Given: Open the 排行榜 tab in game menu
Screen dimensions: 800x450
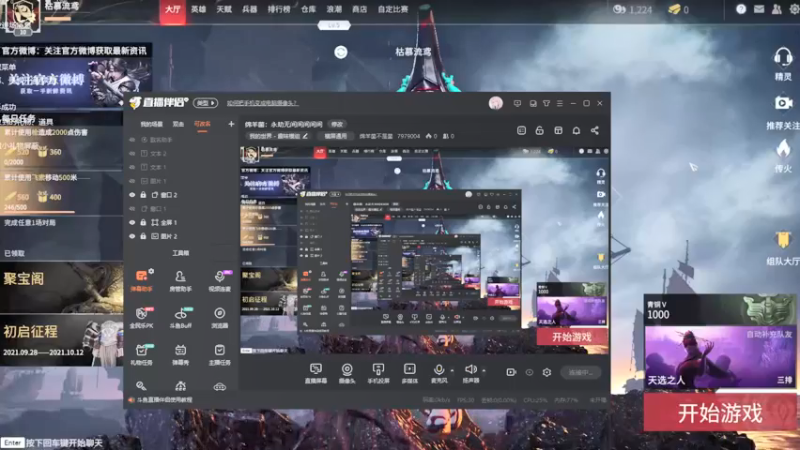Looking at the screenshot, I should [279, 9].
